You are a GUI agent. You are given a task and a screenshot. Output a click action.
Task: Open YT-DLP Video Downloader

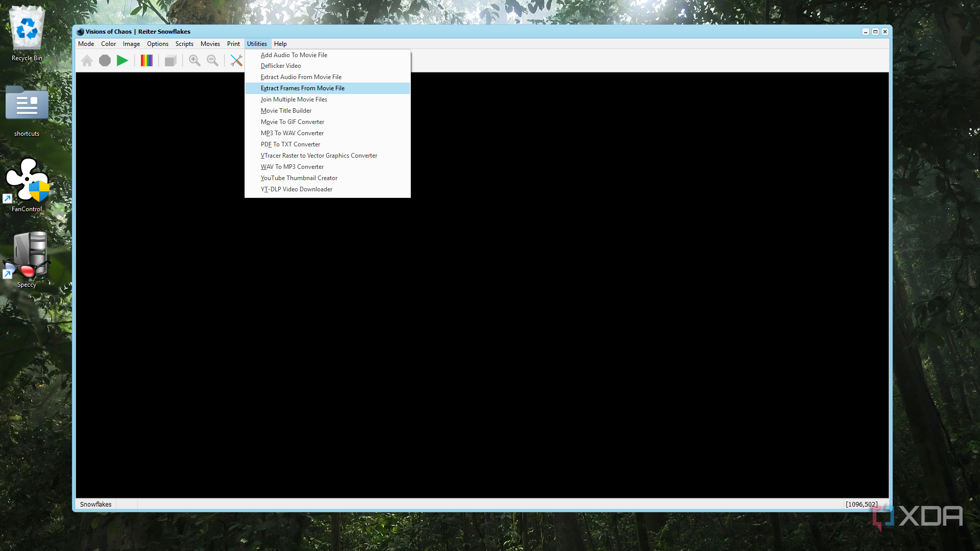click(328, 189)
